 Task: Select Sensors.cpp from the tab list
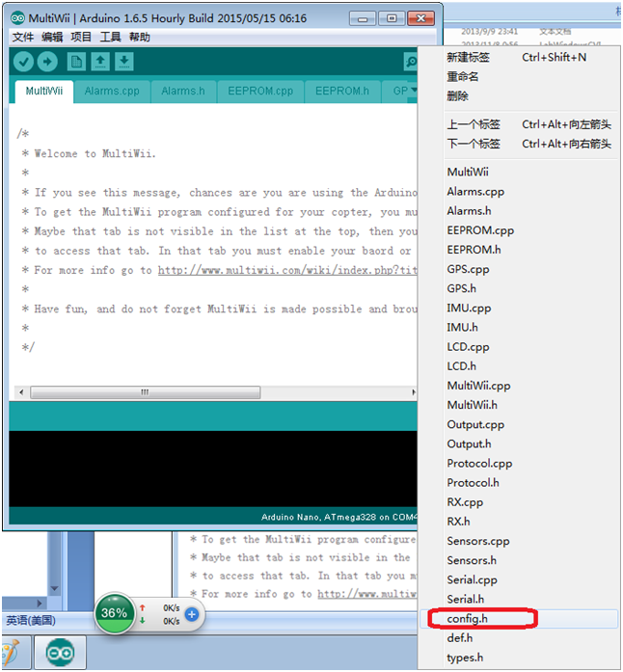[x=519, y=541]
